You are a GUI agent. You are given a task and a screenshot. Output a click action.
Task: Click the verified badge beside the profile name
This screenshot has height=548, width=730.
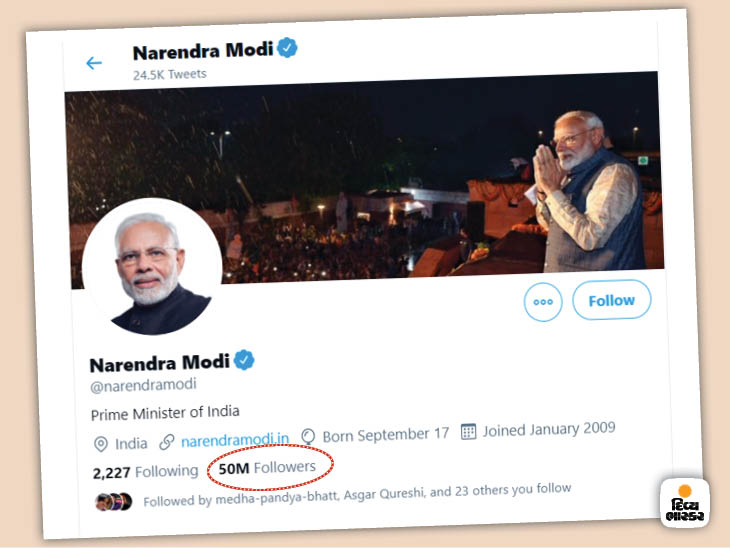(244, 360)
